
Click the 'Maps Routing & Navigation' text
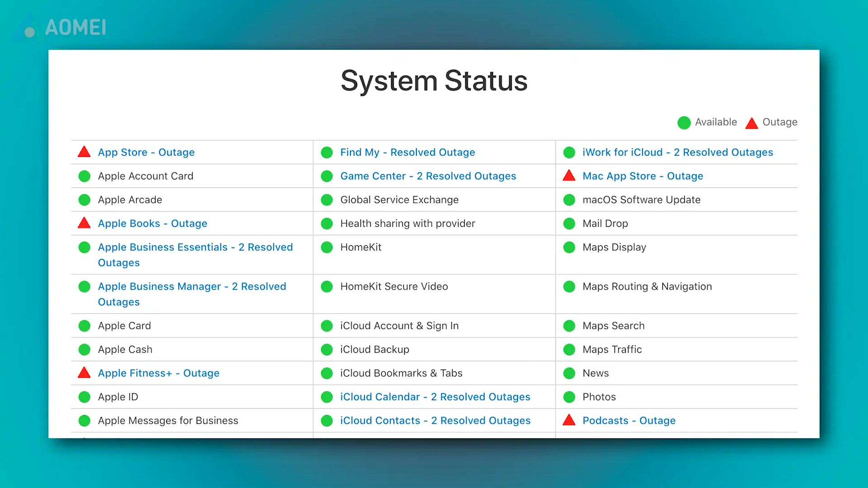click(x=647, y=286)
